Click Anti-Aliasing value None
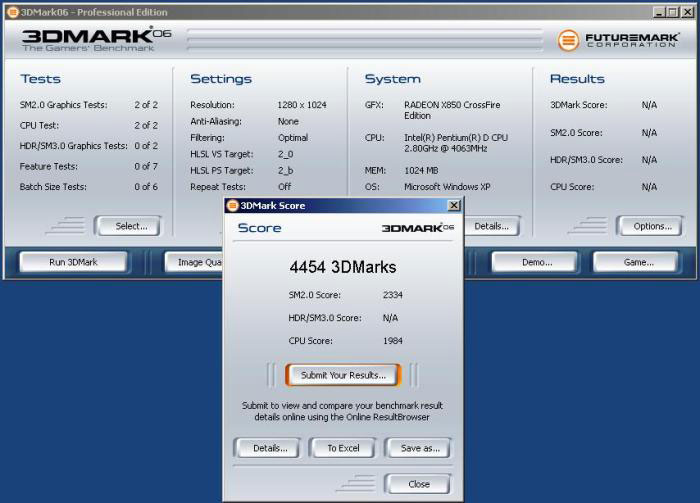Image resolution: width=700 pixels, height=503 pixels. click(288, 121)
